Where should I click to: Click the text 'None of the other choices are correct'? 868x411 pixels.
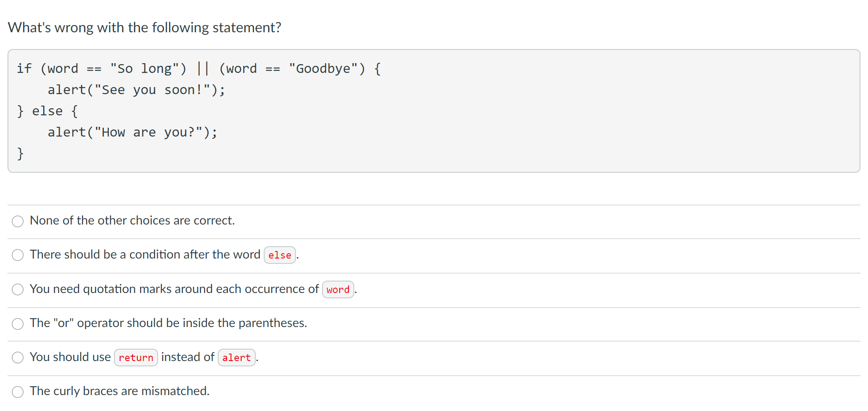click(x=132, y=221)
